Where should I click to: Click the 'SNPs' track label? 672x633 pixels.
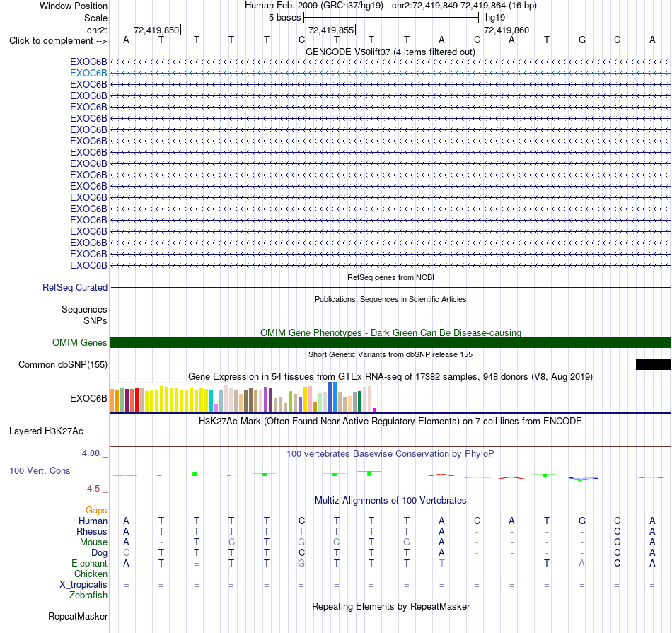point(95,320)
